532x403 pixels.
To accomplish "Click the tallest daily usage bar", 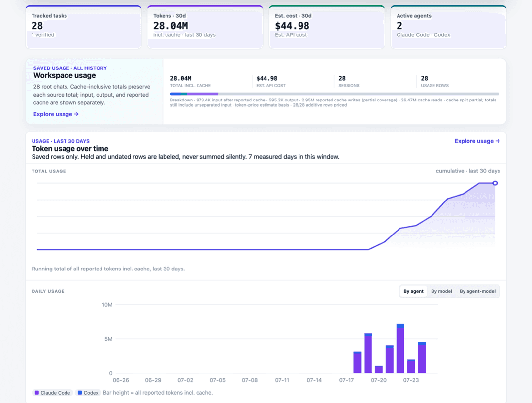I will [x=400, y=348].
